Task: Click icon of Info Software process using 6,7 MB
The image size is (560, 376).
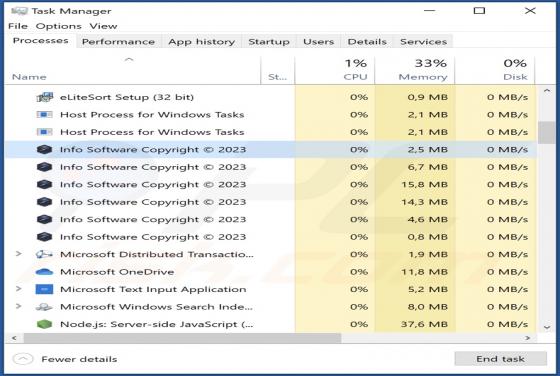Action: point(45,167)
